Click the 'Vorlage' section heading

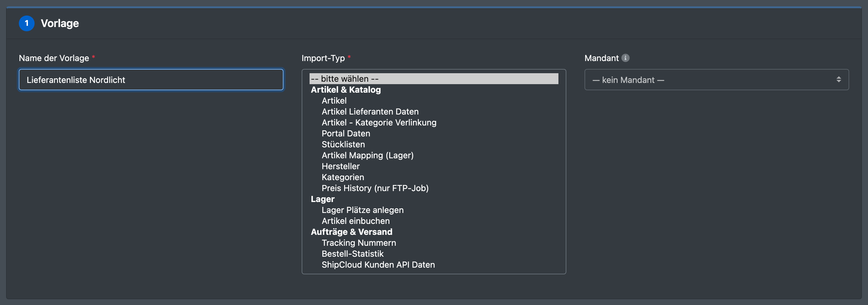(x=60, y=23)
